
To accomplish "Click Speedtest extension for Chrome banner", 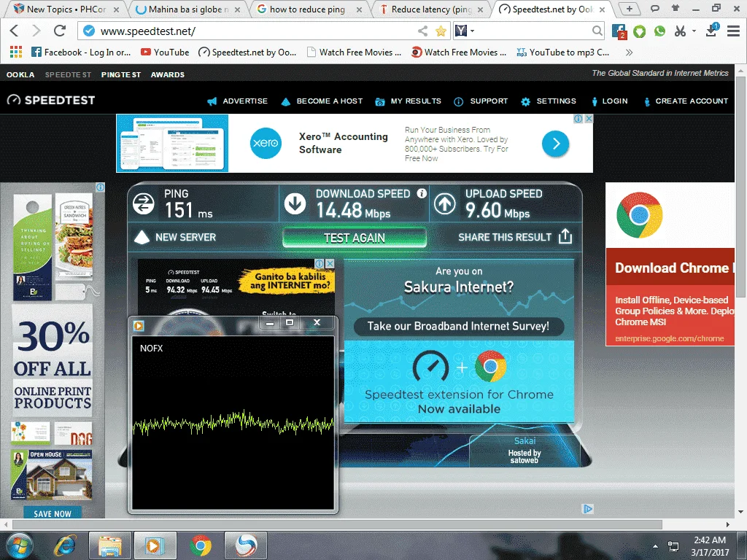I will coord(459,381).
